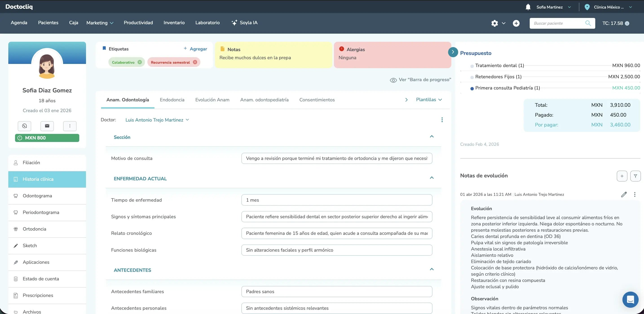
Task: Collapse the Sección panel
Action: [432, 136]
